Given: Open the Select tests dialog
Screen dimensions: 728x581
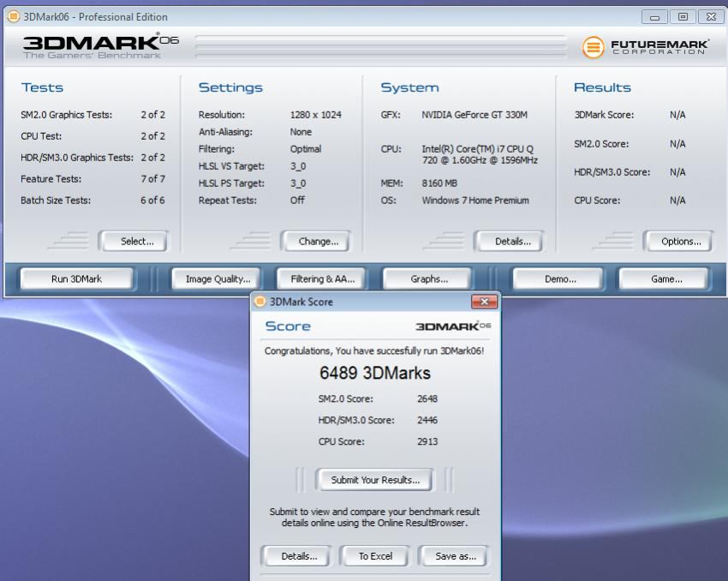Looking at the screenshot, I should [134, 241].
